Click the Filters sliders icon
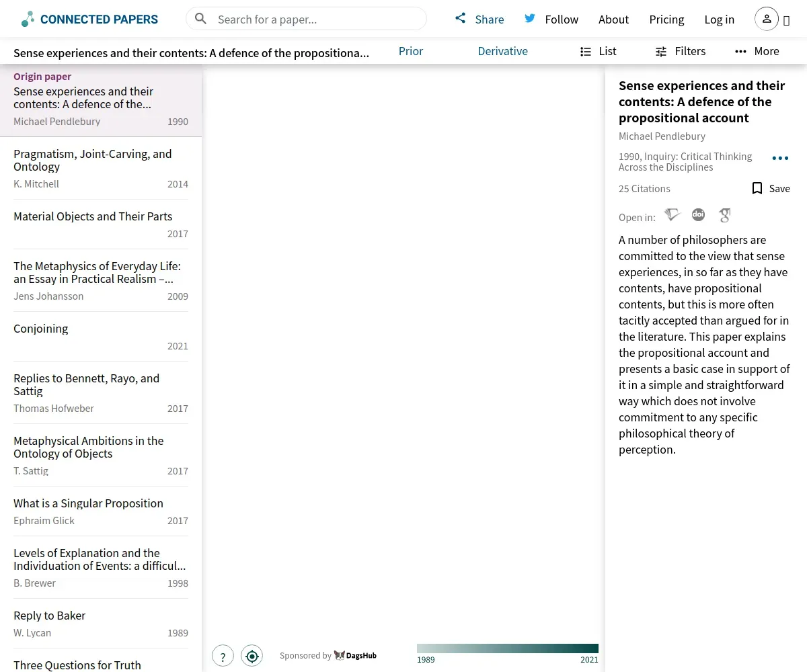 661,51
